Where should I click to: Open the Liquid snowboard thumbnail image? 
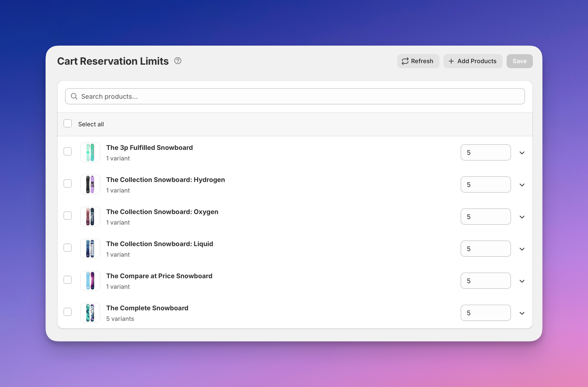[x=90, y=249]
